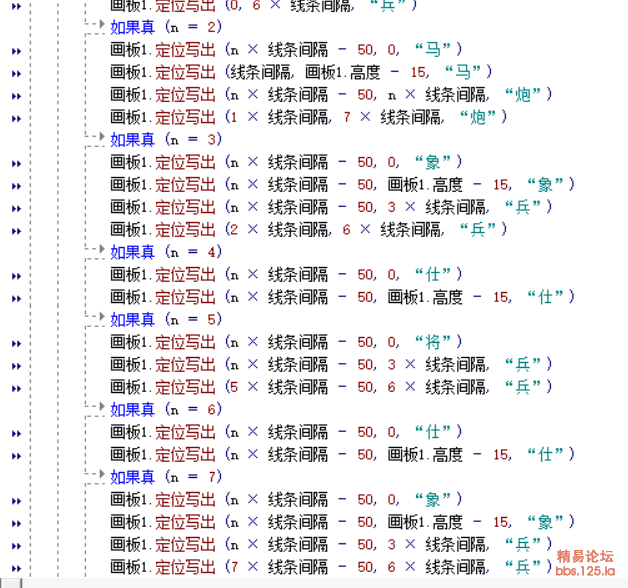The width and height of the screenshot is (628, 588).
Task: Click gutter arrow beside 线条间隔, 画板1.高度 “马” line
Action: pyautogui.click(x=16, y=74)
